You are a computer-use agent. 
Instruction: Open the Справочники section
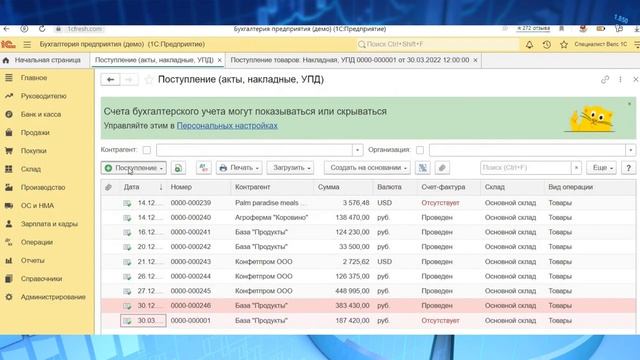[42, 278]
